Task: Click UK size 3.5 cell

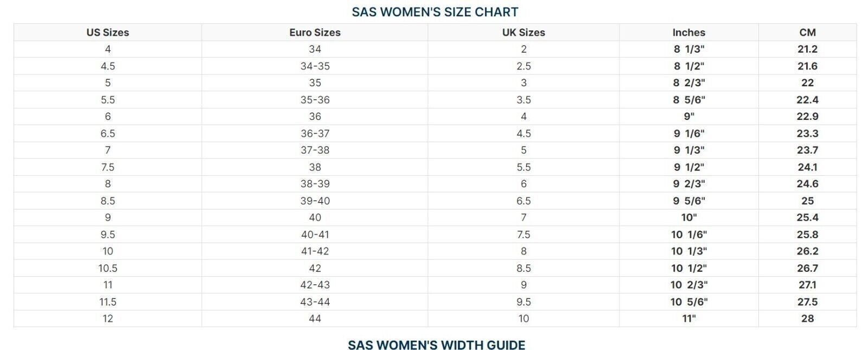Action: tap(524, 100)
